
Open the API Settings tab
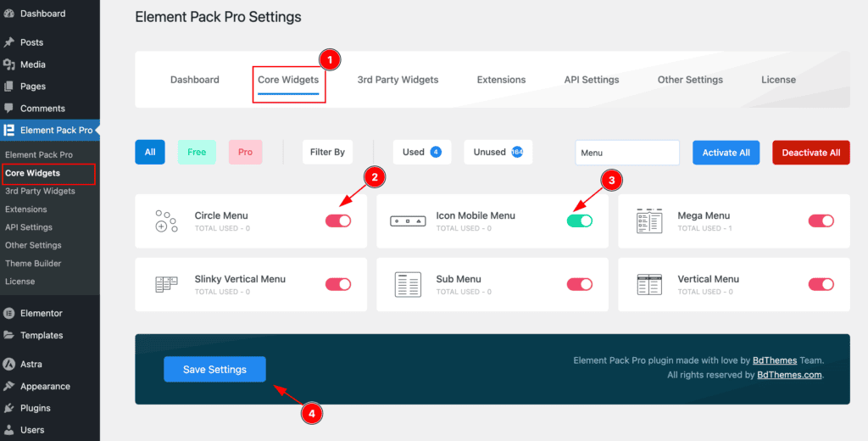(x=592, y=80)
